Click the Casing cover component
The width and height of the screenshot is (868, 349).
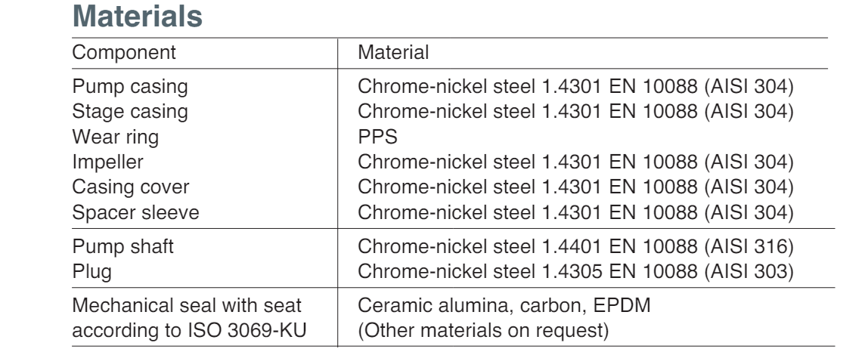pos(131,187)
